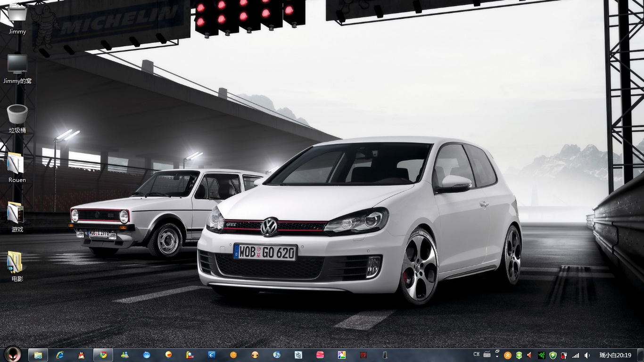Click the orange laughing face taskbar icon
Image resolution: width=644 pixels, height=362 pixels.
168,355
